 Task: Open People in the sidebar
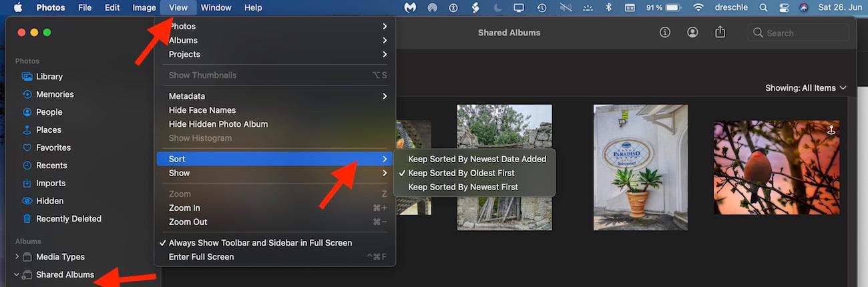click(49, 112)
